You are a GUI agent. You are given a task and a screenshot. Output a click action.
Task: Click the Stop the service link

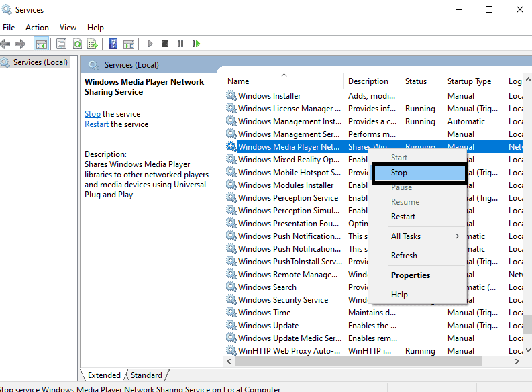pos(93,114)
